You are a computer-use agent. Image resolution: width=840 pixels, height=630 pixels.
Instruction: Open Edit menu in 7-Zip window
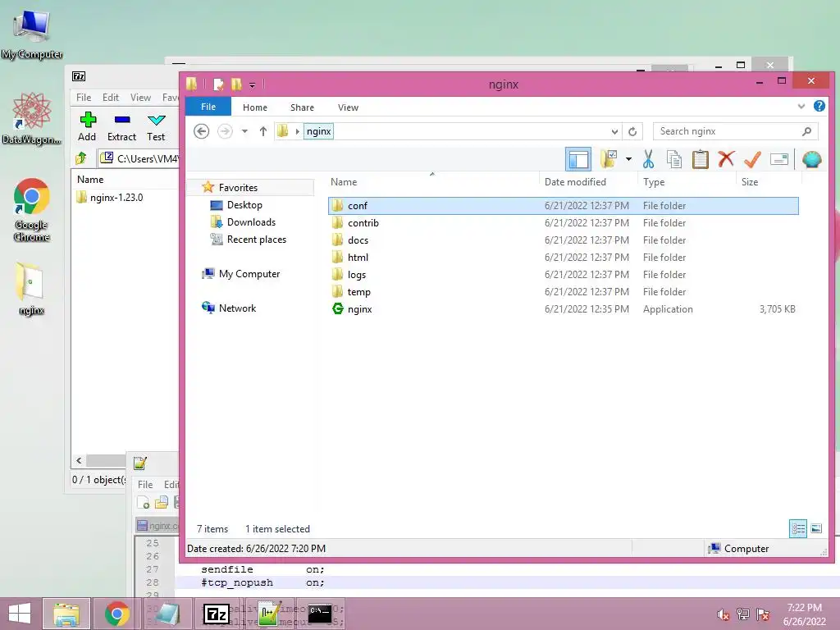[x=111, y=98]
